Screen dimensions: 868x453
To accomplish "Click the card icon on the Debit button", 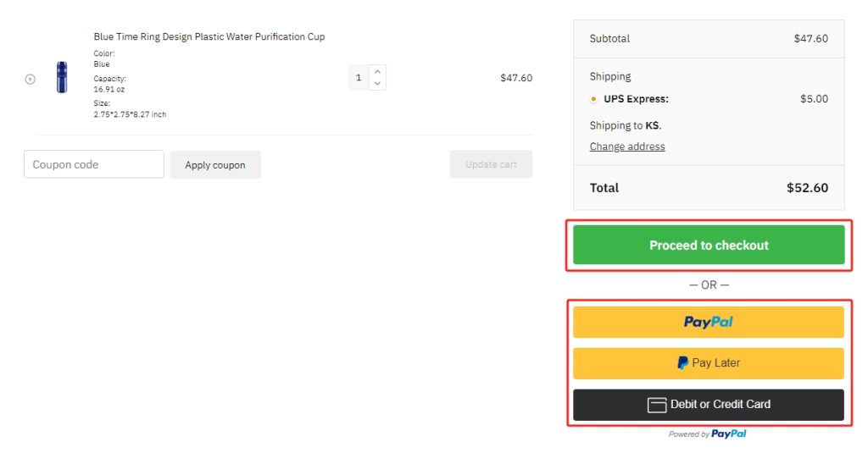I will (657, 405).
